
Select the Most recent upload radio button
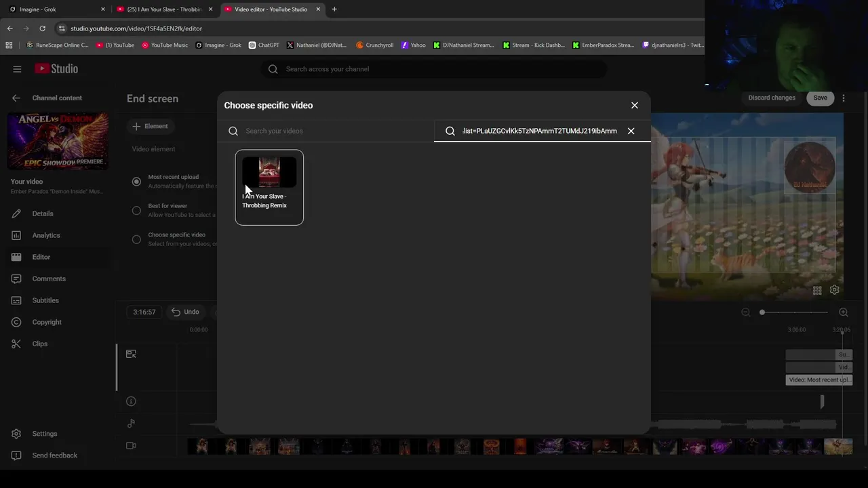(x=136, y=182)
